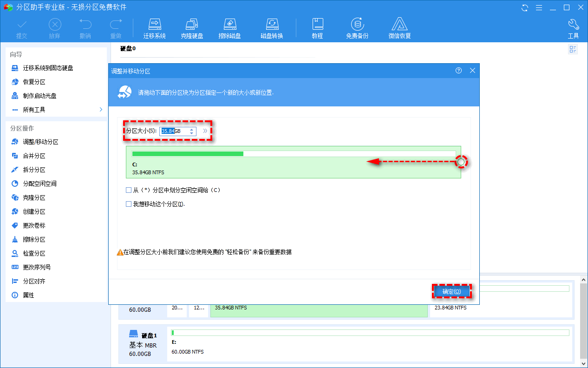The width and height of the screenshot is (588, 368).
Task: Open the 克隆硬盘 (Clone Disk) tool
Action: (x=192, y=27)
